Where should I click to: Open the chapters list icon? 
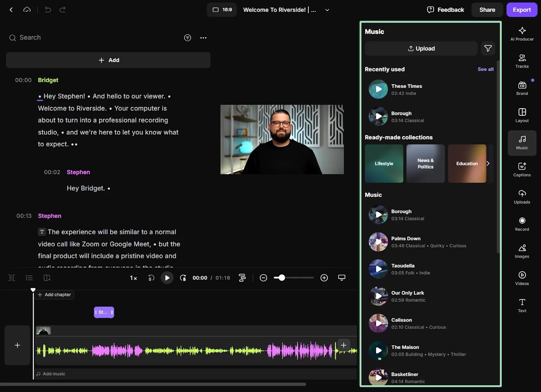[29, 278]
